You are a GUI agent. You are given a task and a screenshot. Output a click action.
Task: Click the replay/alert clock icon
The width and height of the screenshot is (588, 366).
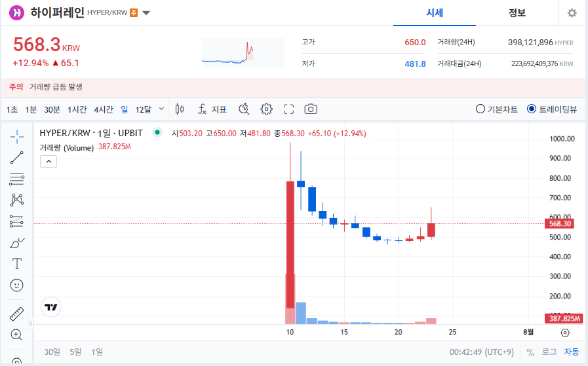[x=244, y=109]
